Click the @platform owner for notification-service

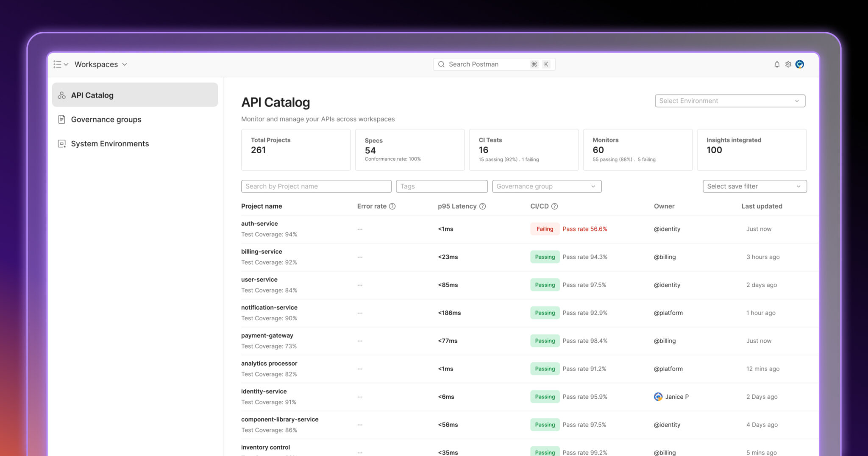click(668, 313)
